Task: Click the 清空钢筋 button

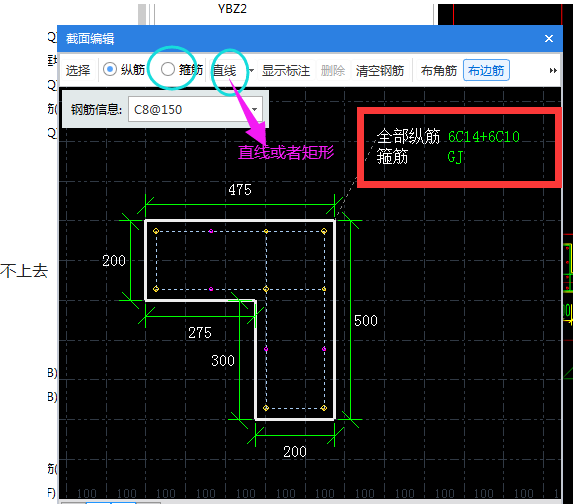Action: coord(380,71)
